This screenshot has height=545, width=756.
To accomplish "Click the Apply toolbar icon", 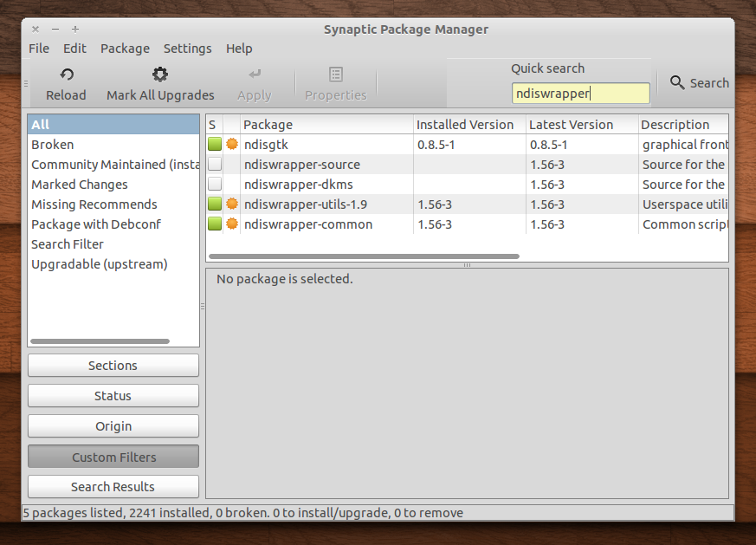I will click(x=255, y=75).
